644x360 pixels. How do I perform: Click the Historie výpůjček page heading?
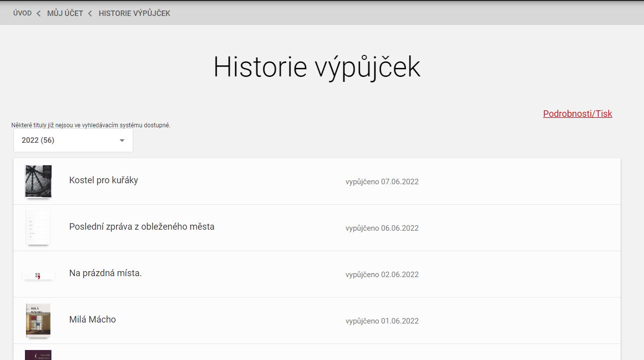pos(317,67)
